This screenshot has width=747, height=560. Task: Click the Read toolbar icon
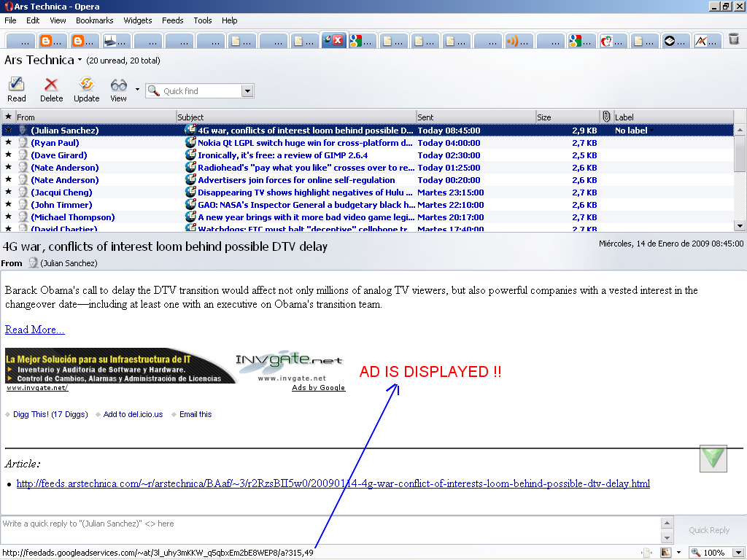(16, 89)
